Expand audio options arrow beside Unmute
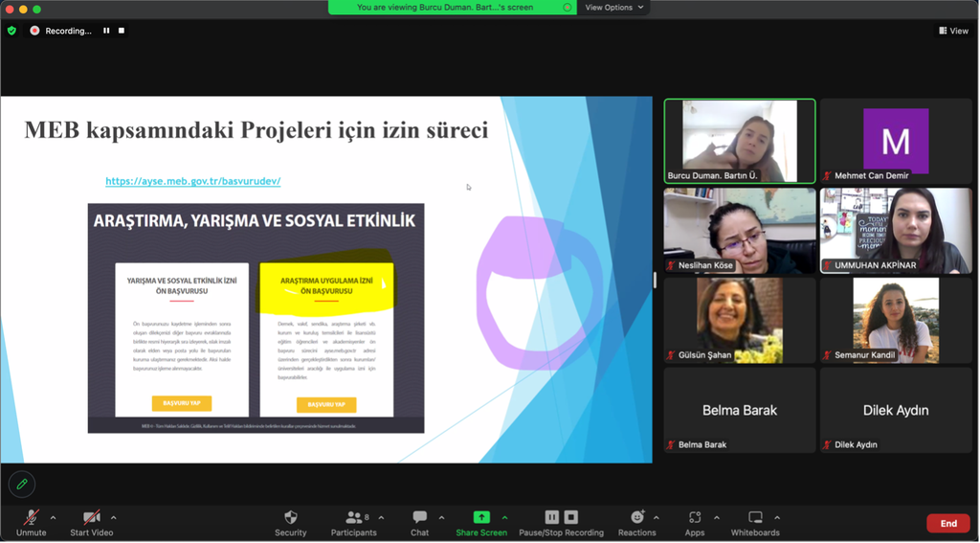The width and height of the screenshot is (980, 543). coord(53,517)
